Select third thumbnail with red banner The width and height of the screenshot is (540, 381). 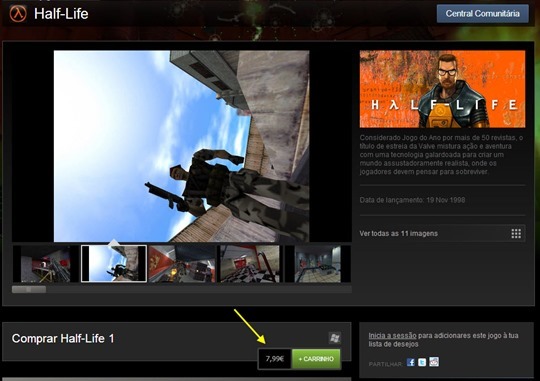tap(182, 264)
